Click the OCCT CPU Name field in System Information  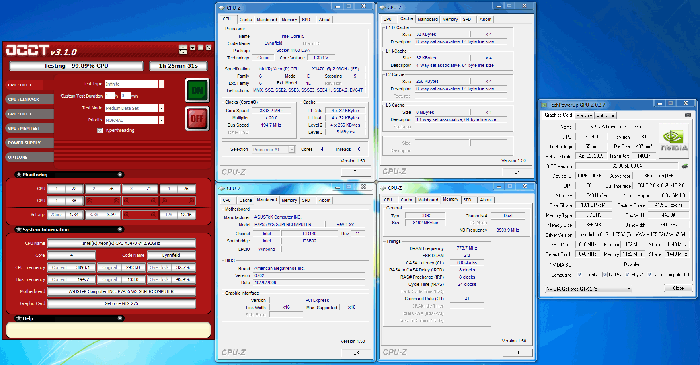point(121,244)
